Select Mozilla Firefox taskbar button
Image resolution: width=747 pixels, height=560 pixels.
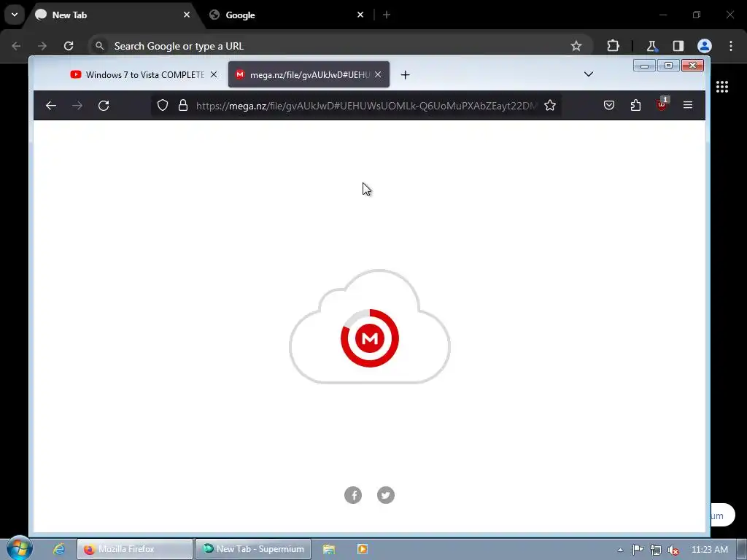pyautogui.click(x=135, y=549)
